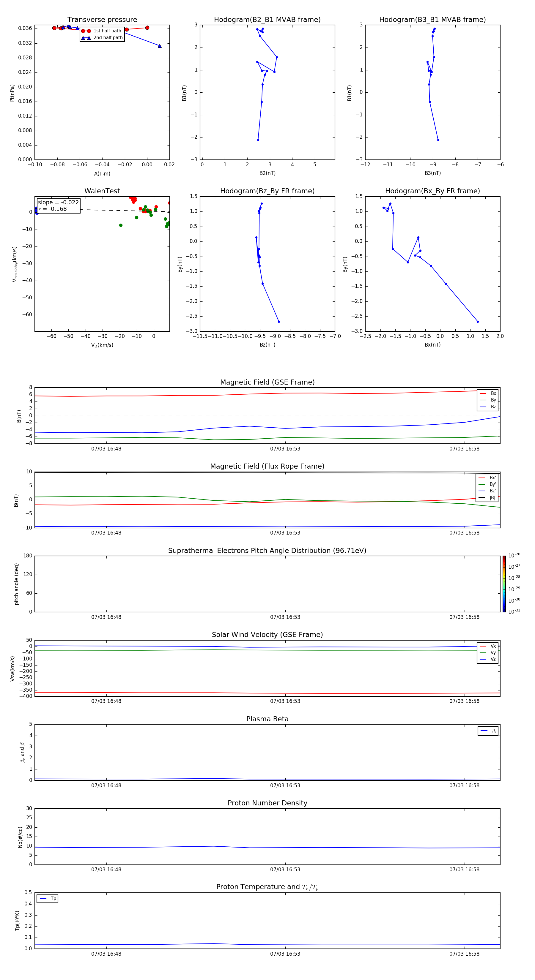Click the Vx legend entry
The width and height of the screenshot is (535, 980).
tap(488, 646)
